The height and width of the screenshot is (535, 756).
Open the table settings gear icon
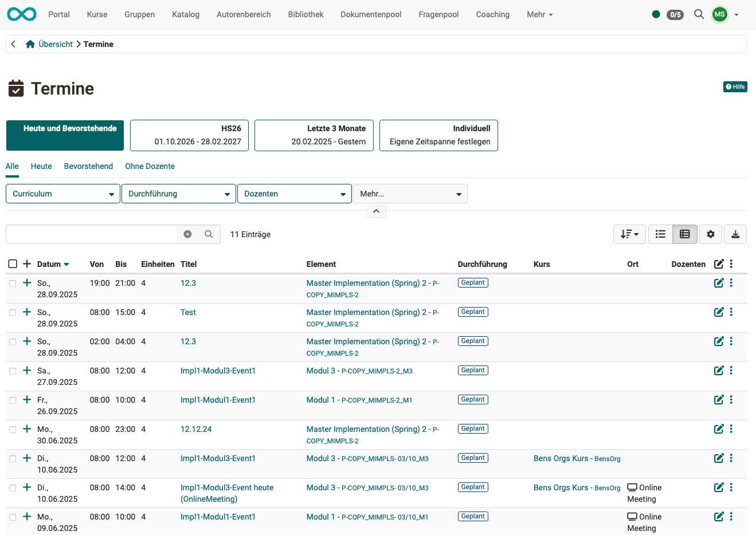click(710, 234)
